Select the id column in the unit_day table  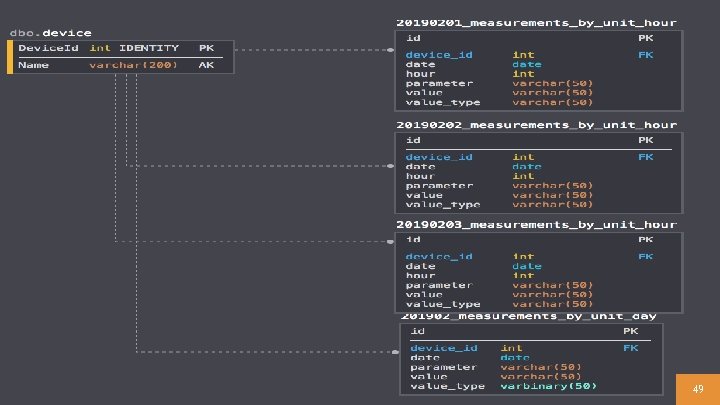coord(418,330)
